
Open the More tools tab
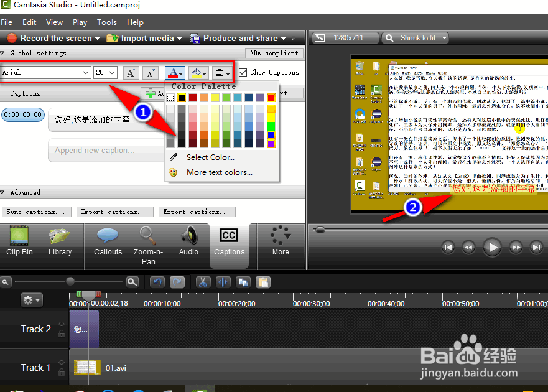[x=281, y=241]
